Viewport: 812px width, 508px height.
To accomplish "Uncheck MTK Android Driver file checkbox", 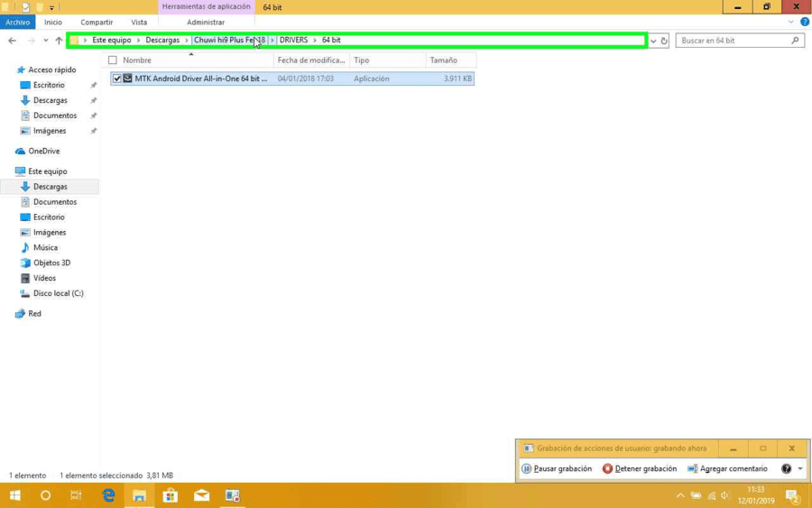I will (x=117, y=79).
